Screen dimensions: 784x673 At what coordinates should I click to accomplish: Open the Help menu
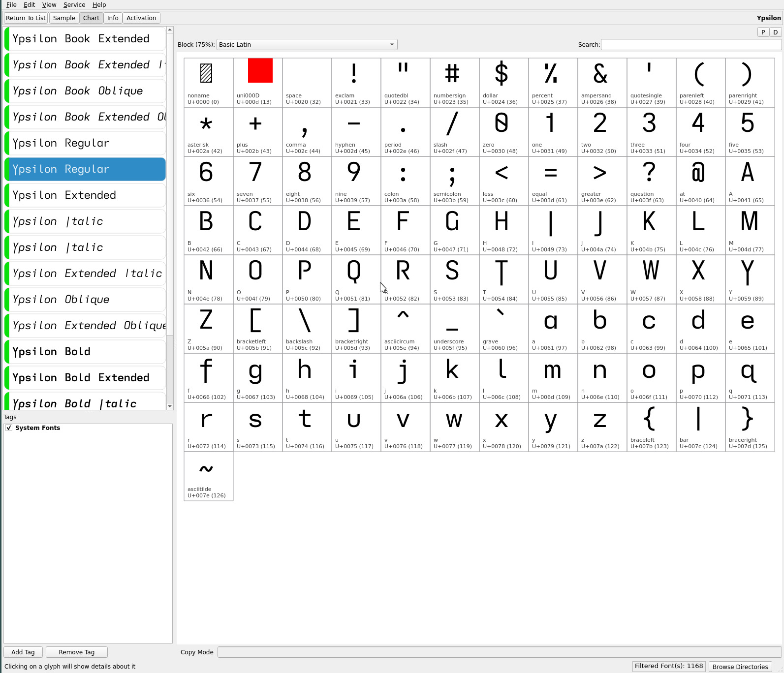(x=99, y=4)
